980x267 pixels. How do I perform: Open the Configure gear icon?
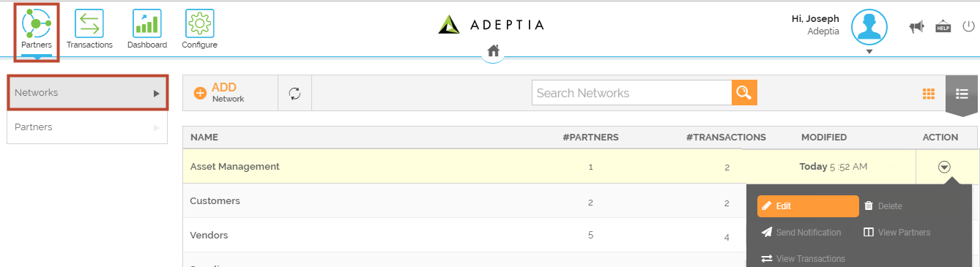point(199,23)
